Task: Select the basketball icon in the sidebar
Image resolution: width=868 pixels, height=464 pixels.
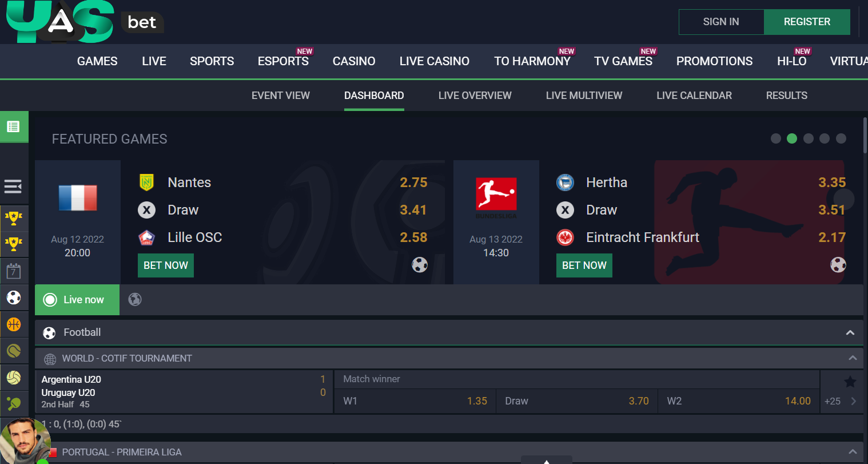Action: [14, 324]
